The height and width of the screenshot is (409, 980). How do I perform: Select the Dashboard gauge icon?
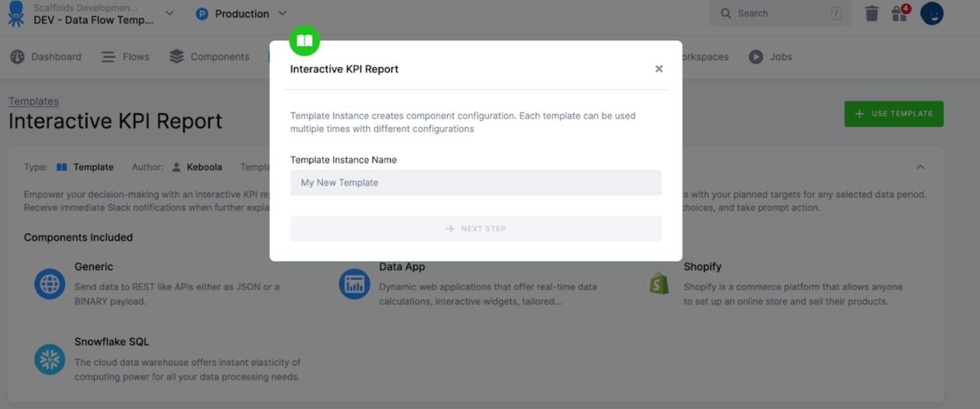(x=18, y=57)
